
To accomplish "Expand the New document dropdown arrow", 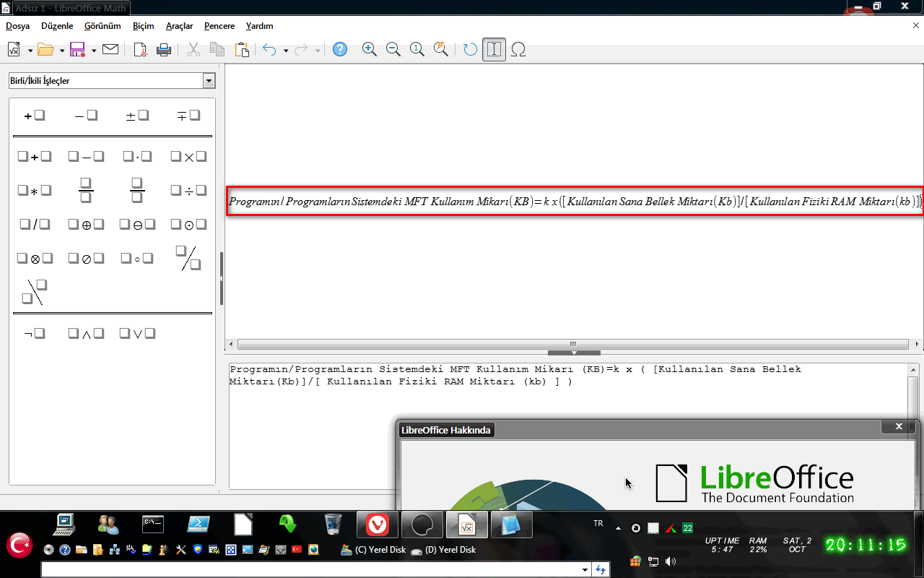I will [30, 50].
